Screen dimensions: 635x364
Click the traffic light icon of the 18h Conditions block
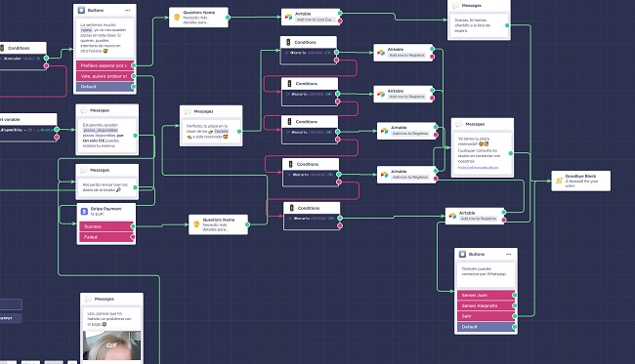[x=289, y=83]
